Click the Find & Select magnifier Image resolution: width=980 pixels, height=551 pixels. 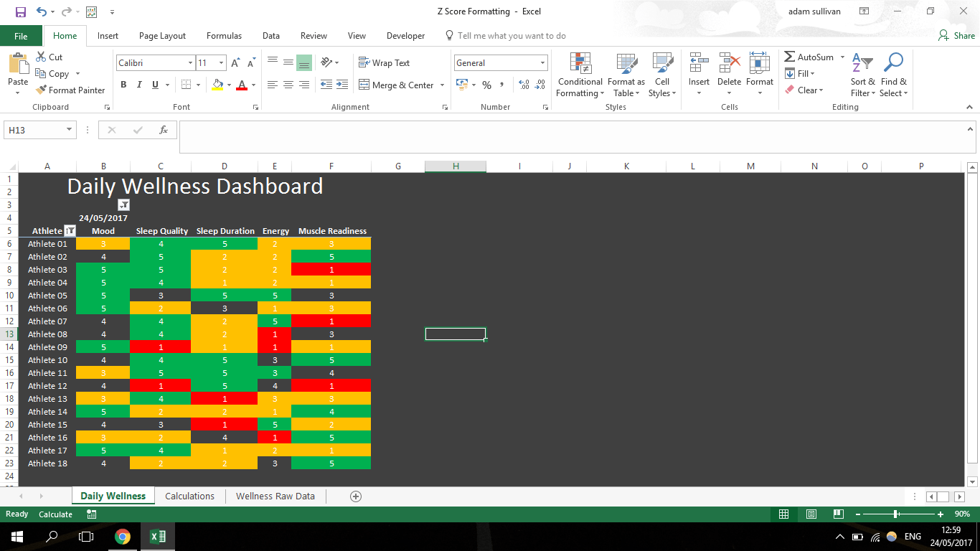(893, 75)
